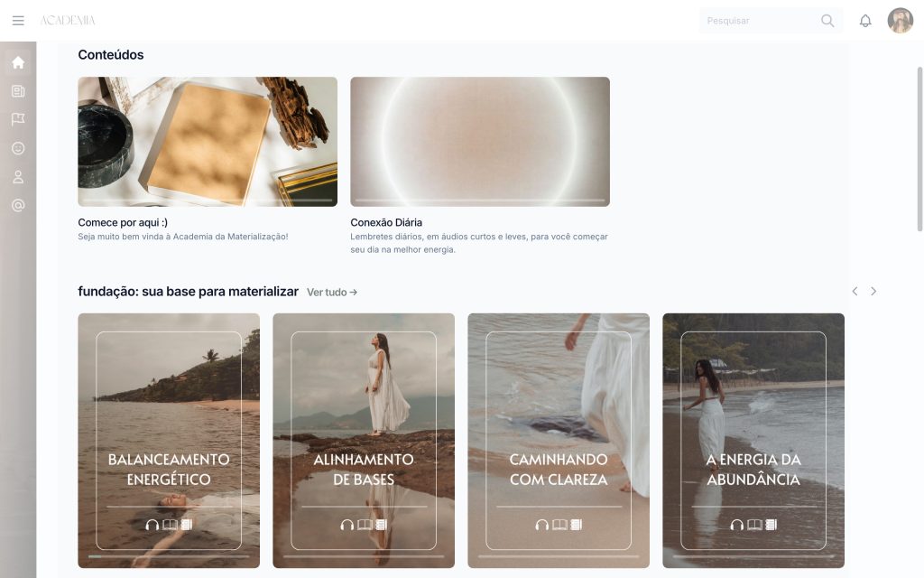This screenshot has width=924, height=578.
Task: Show previous items in fundação carousel
Action: [855, 292]
